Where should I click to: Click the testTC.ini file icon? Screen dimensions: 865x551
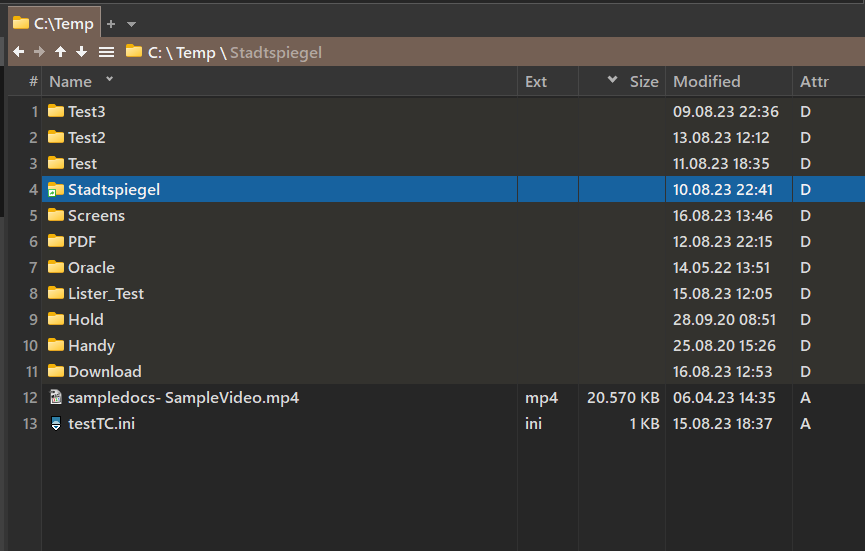56,423
